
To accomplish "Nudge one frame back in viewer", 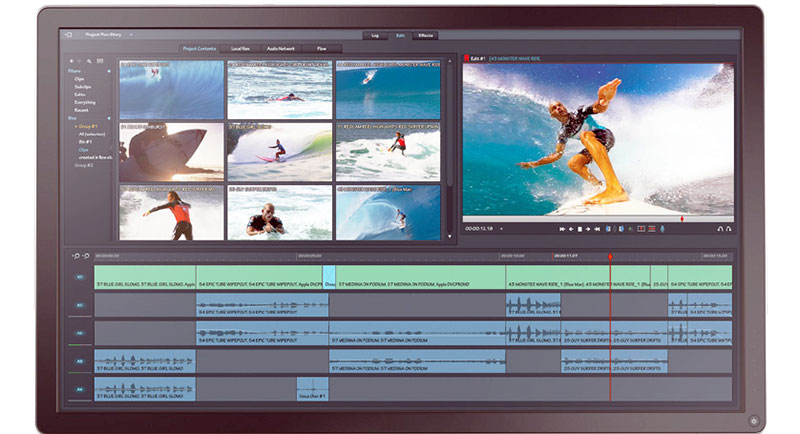I will coord(571,229).
